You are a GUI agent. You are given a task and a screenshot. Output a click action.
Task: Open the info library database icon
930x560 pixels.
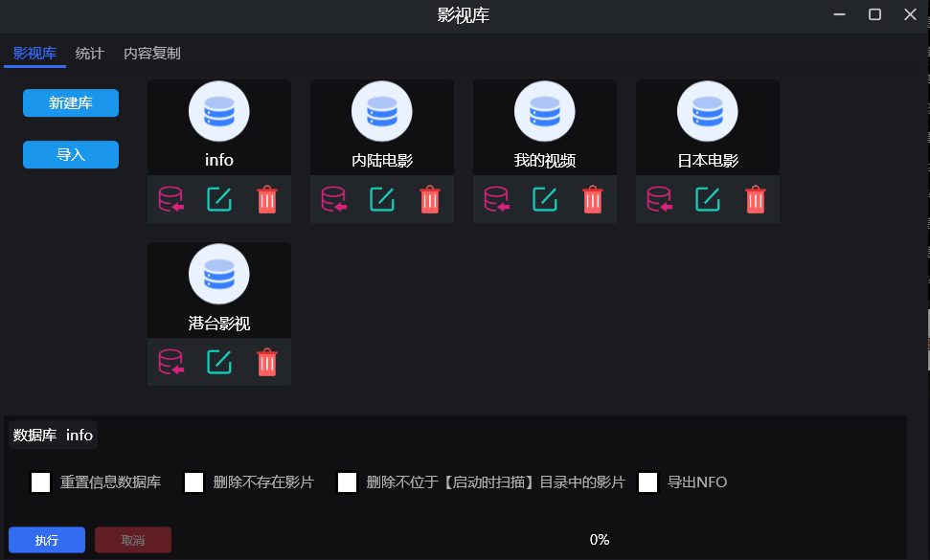pos(219,111)
